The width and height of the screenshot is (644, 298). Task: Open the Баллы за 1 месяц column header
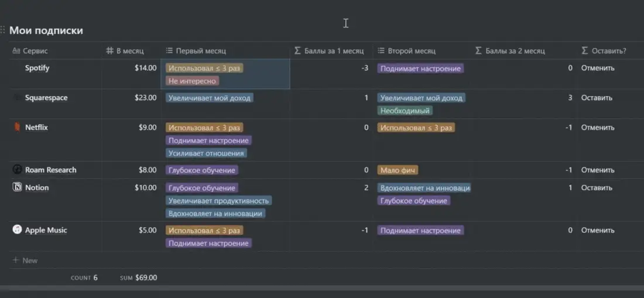point(329,51)
